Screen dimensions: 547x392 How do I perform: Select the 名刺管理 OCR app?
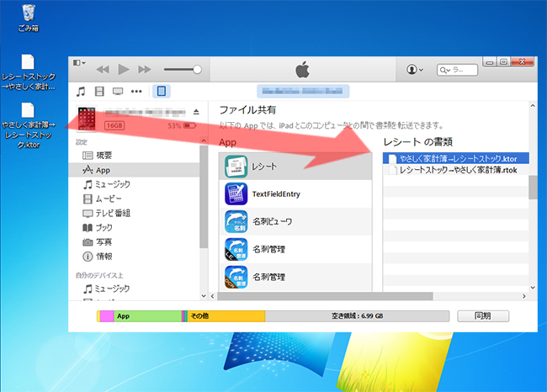coord(295,277)
